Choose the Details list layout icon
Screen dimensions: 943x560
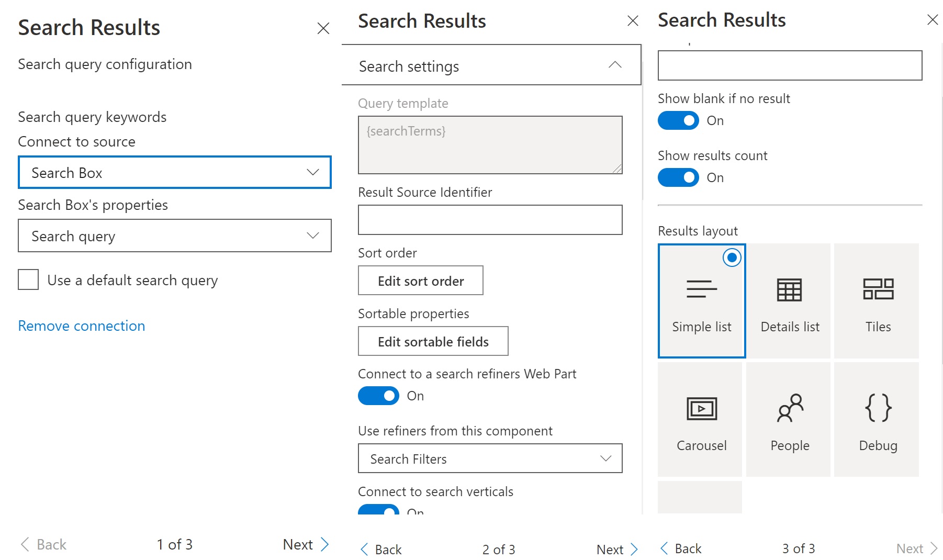(789, 290)
